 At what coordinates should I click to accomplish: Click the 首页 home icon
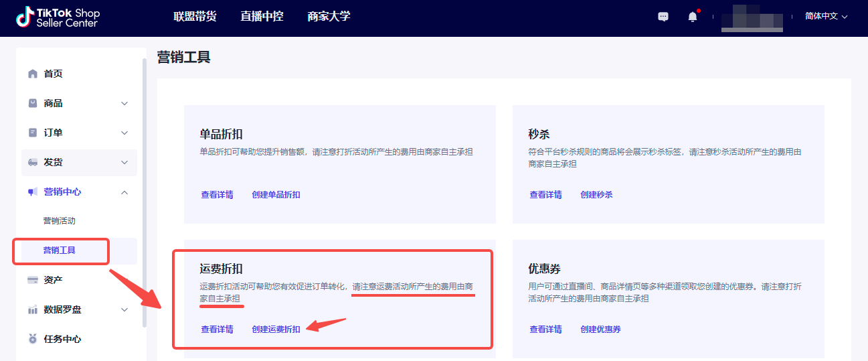pos(33,74)
